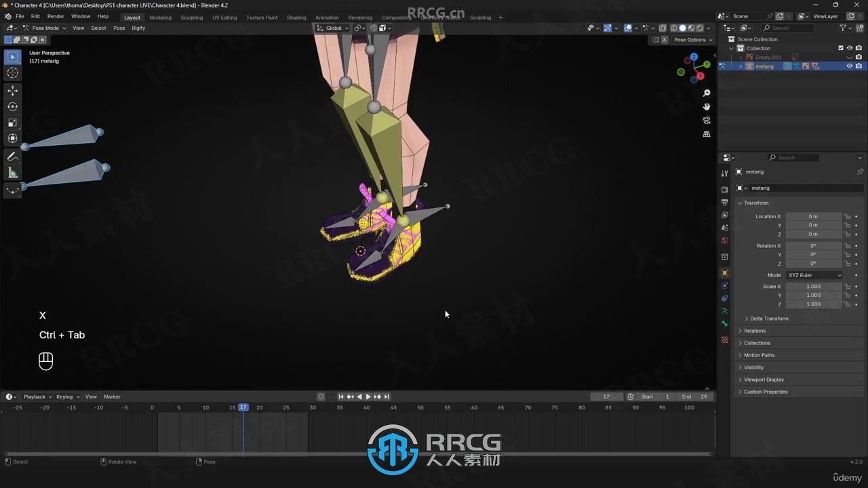
Task: Open Object properties tab
Action: point(724,272)
